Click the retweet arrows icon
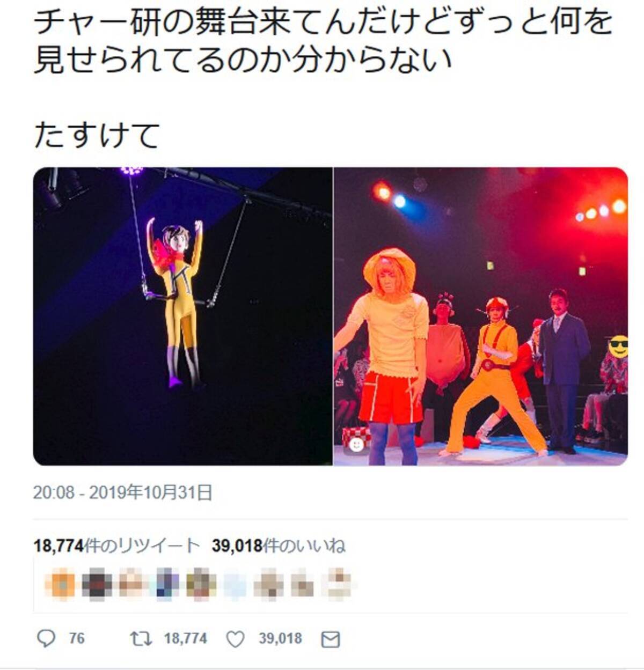The height and width of the screenshot is (670, 644). click(142, 638)
